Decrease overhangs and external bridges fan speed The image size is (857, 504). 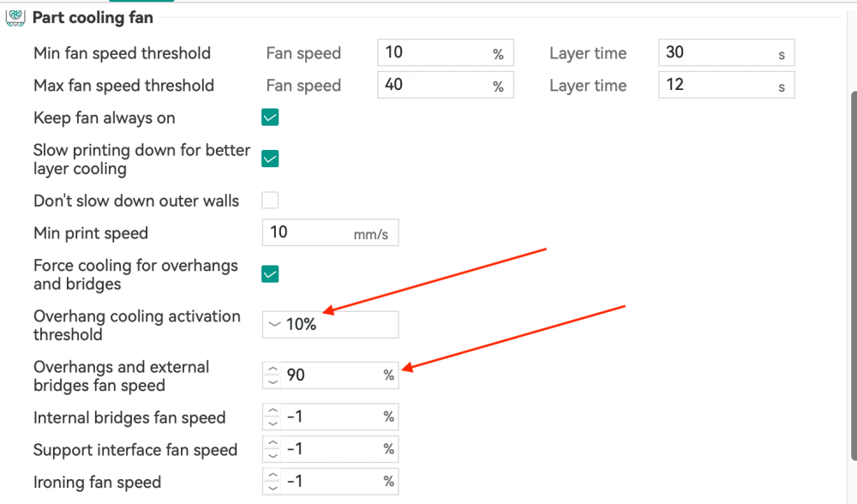[x=273, y=381]
